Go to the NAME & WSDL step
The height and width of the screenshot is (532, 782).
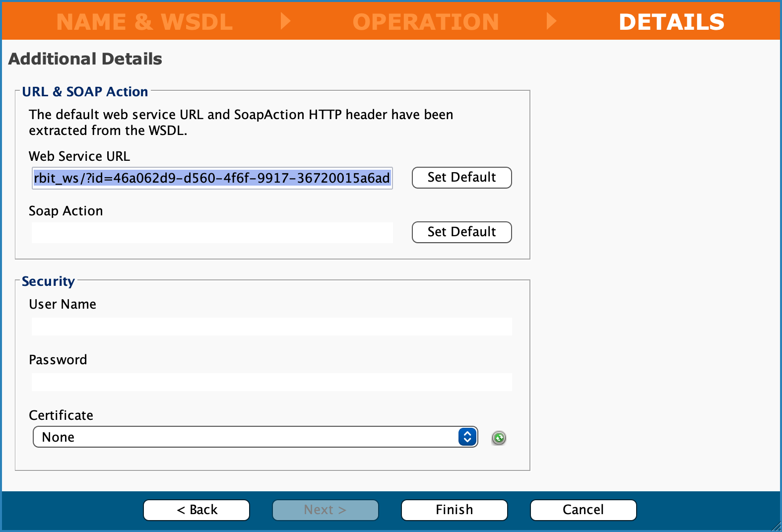point(144,22)
